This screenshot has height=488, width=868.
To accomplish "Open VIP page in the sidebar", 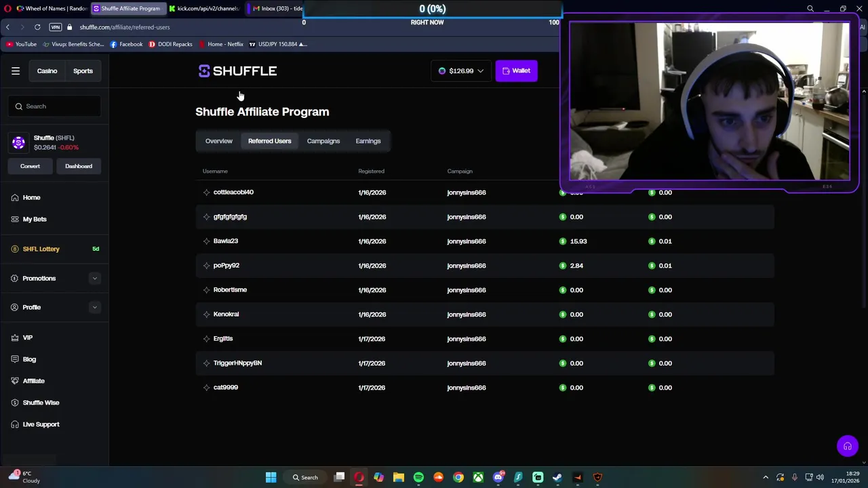I will point(27,338).
